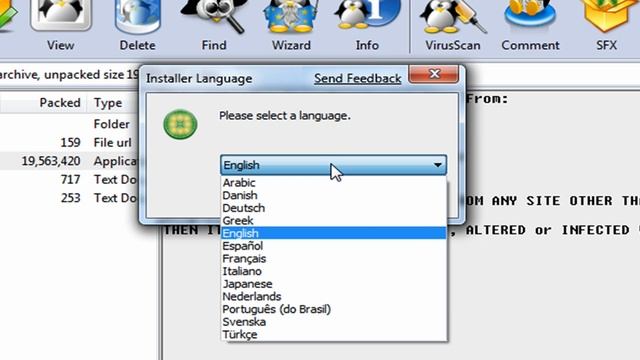Pick Deutsch in the language list
Screen dimensions: 640x360
coord(333,208)
